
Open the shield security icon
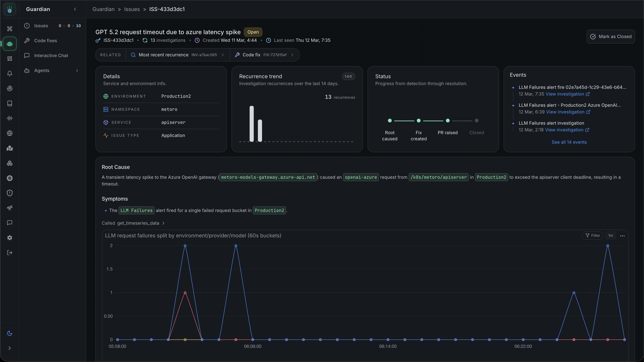(x=10, y=193)
